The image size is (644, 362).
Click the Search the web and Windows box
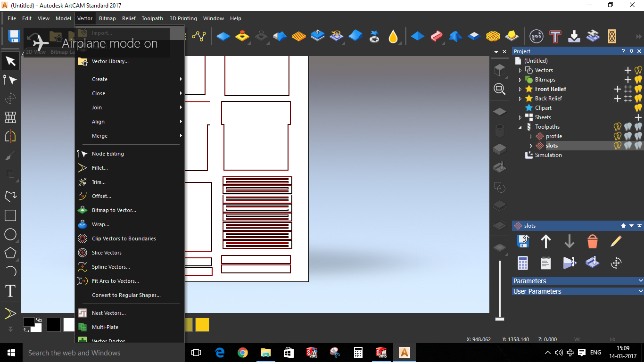coord(103,353)
